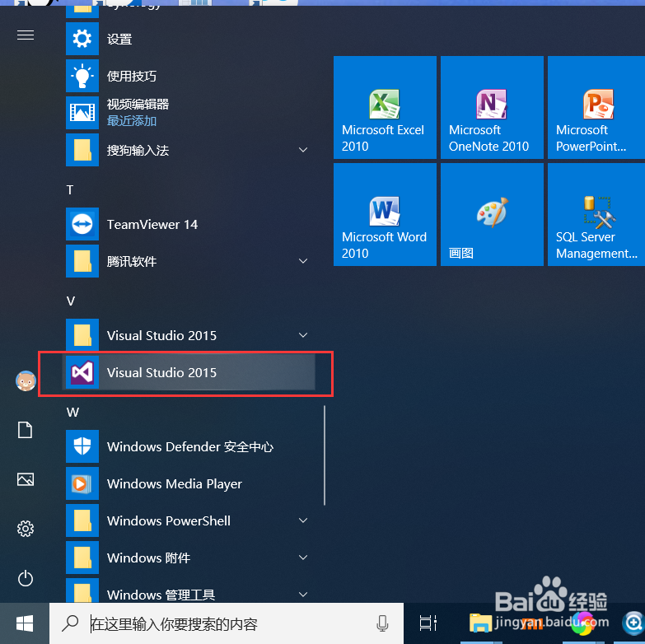Screen dimensions: 645x644
Task: Select the TeamViewer 14 label
Action: (x=152, y=225)
